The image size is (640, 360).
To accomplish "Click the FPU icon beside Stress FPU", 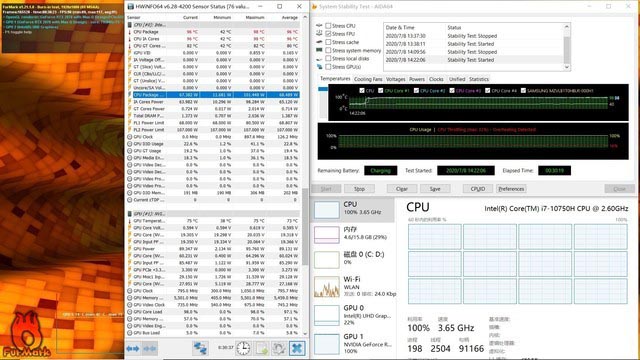I will (319, 33).
